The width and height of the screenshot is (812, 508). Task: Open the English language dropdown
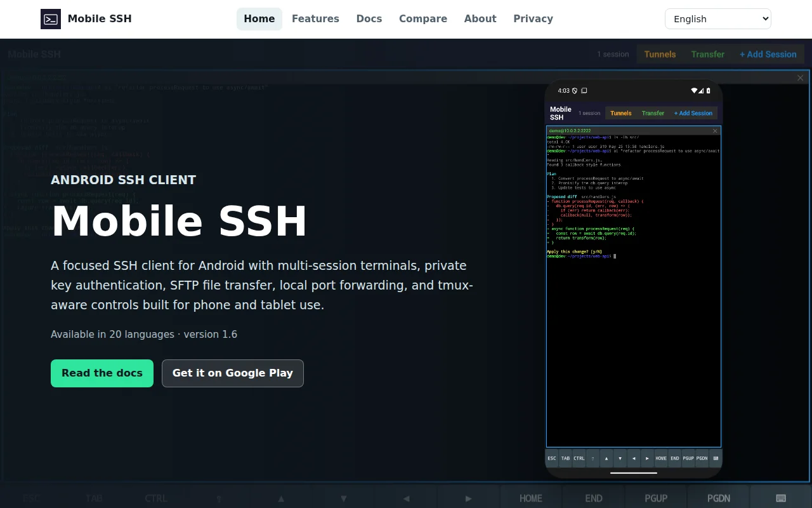pos(718,19)
